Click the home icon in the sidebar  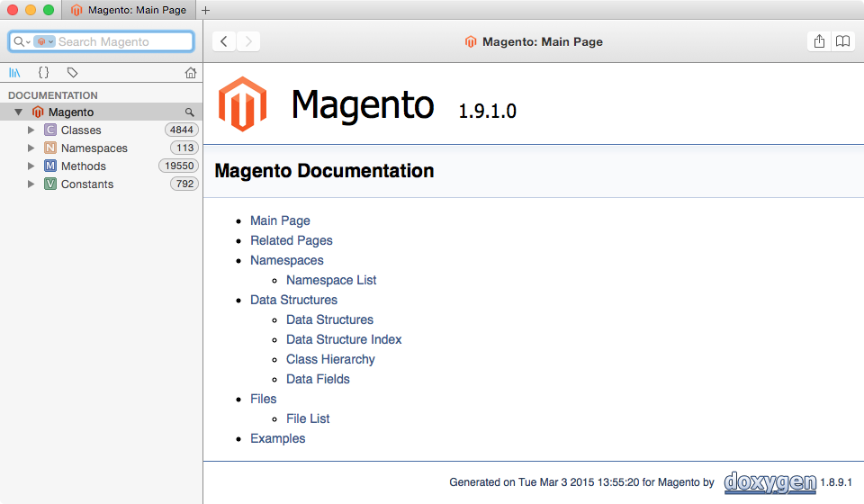(191, 73)
